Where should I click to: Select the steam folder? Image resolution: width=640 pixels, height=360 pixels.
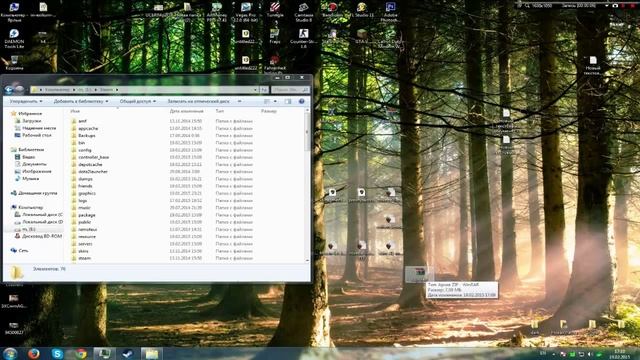point(84,258)
